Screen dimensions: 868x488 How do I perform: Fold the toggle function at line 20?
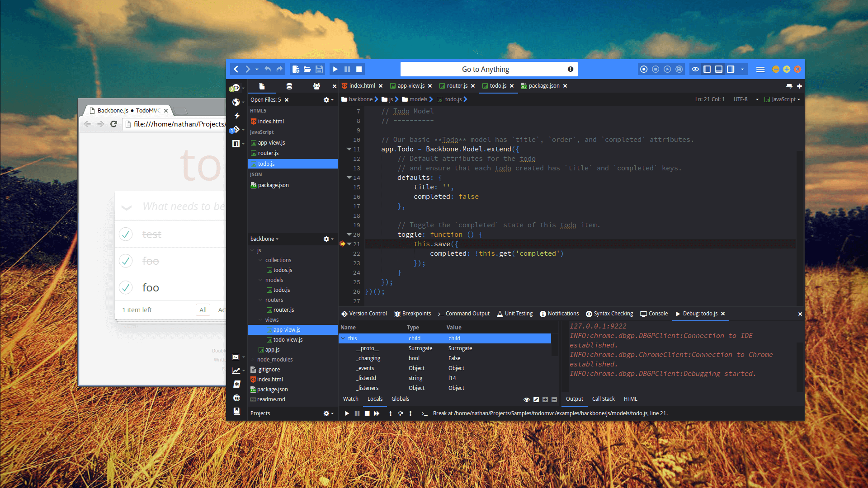349,235
